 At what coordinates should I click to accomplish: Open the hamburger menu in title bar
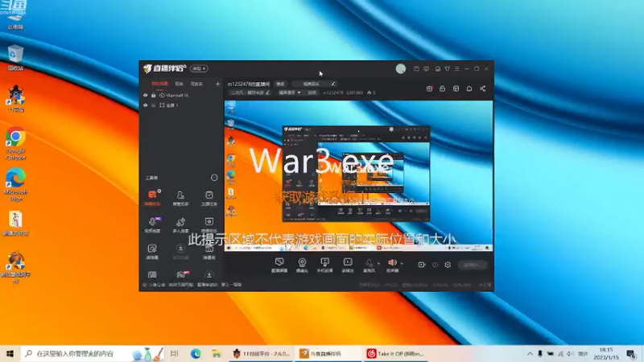pyautogui.click(x=457, y=69)
